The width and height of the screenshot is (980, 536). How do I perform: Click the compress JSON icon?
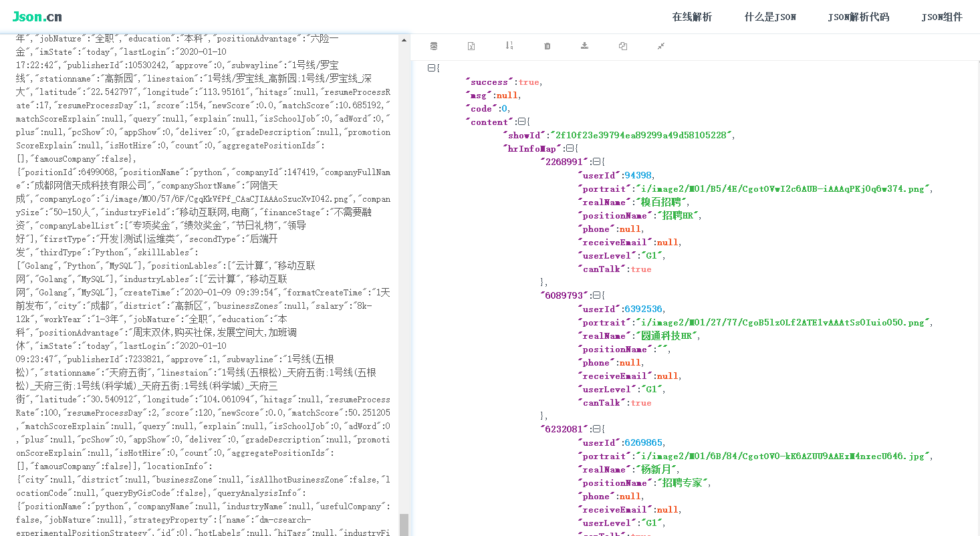(660, 46)
